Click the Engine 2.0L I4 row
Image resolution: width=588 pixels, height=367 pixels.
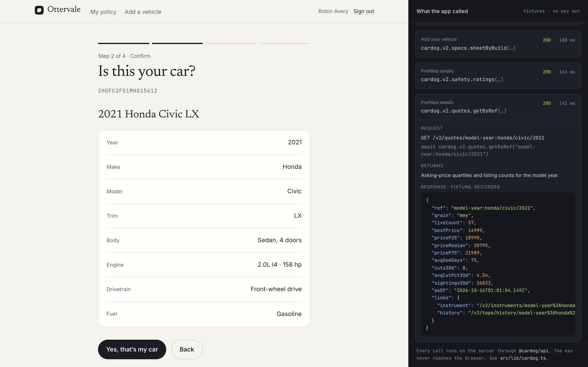coord(204,265)
